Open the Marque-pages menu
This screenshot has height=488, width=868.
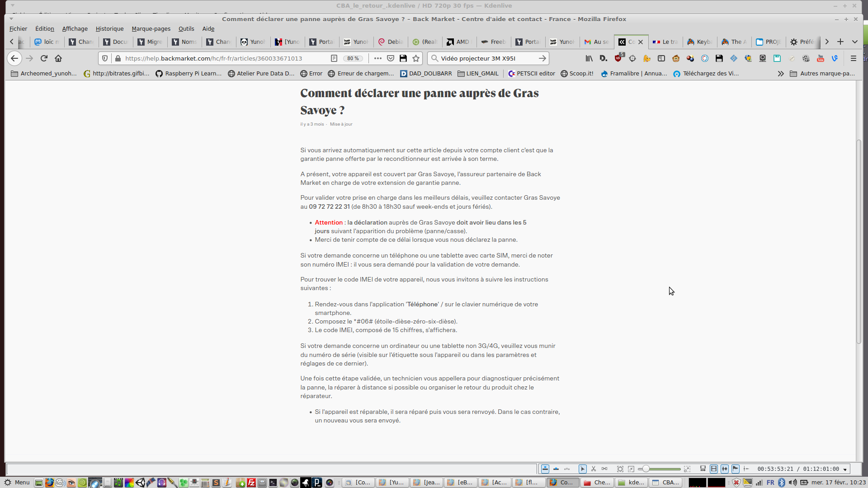pos(151,28)
